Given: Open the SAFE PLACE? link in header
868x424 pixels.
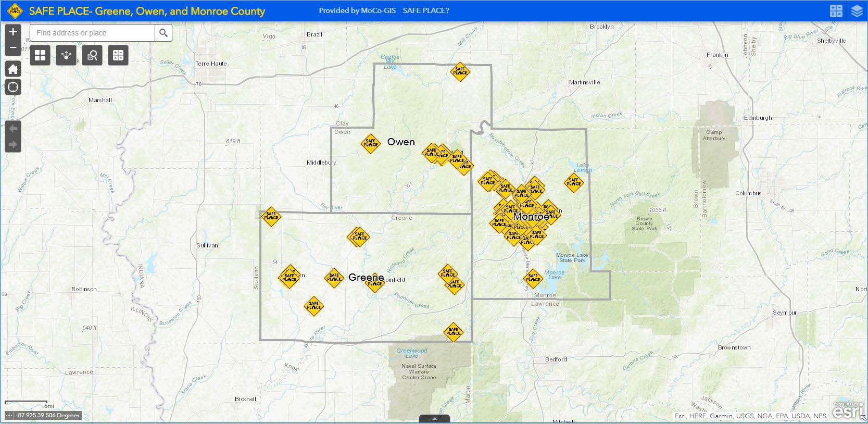Looking at the screenshot, I should [x=425, y=10].
